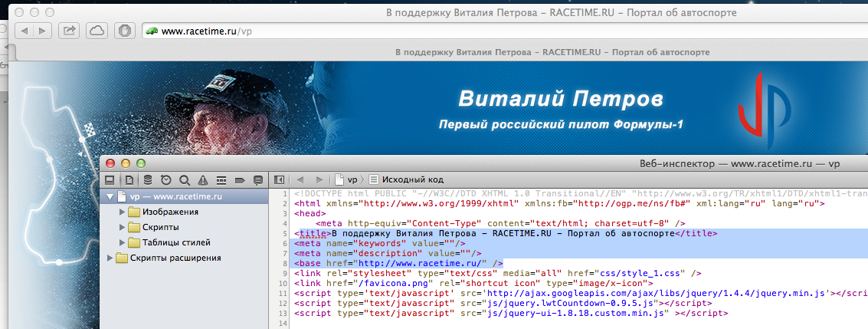Viewport: 868px width, 329px height.
Task: Select the Таблицы стилей folder row
Action: click(x=184, y=242)
